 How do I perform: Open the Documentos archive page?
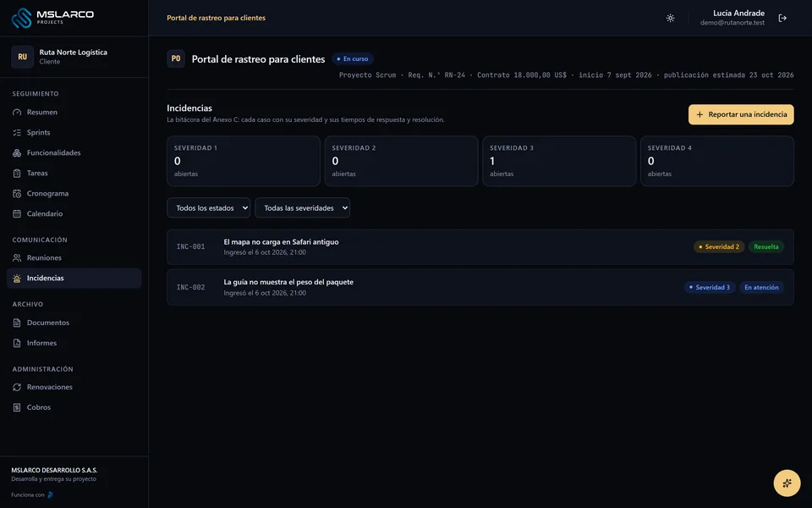point(74,323)
